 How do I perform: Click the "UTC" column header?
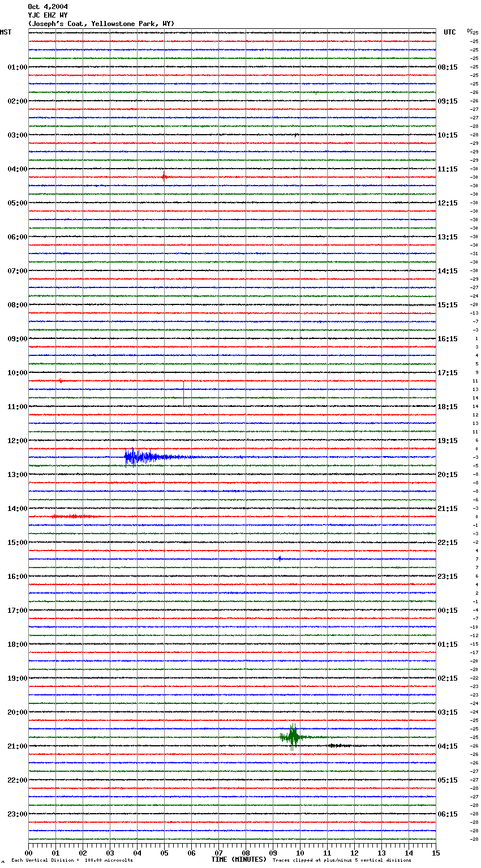(x=450, y=32)
